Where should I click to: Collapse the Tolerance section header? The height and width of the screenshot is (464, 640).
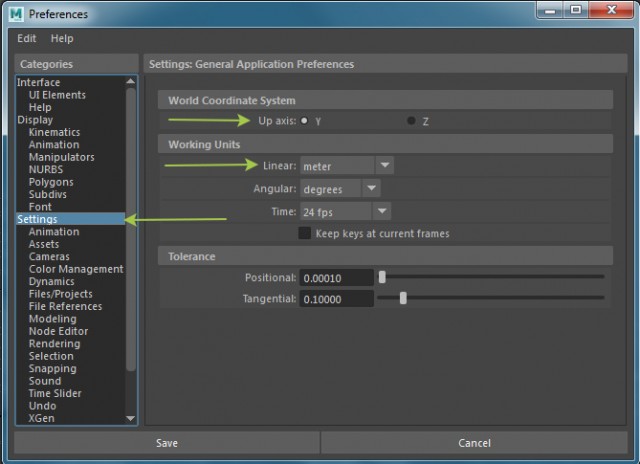385,256
